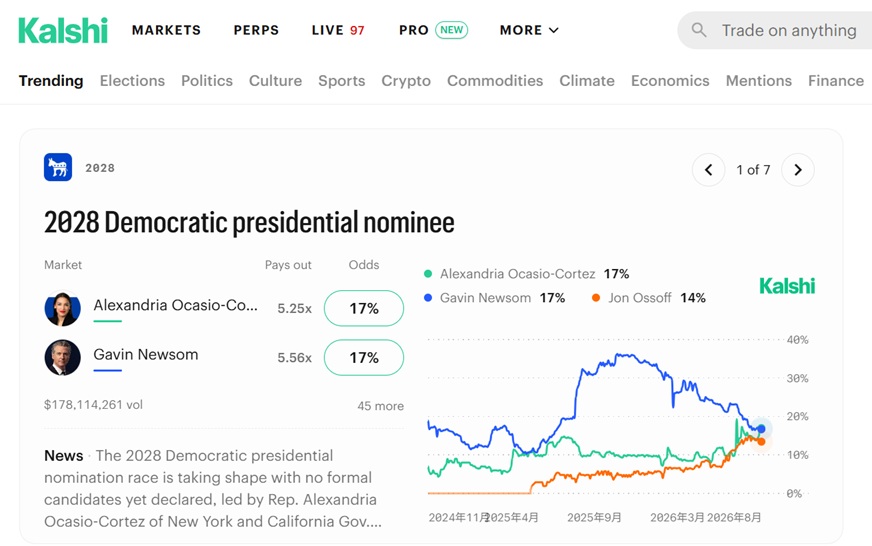Toggle Jon Ossoff orange legend dot
Image resolution: width=872 pixels, height=546 pixels.
[x=596, y=298]
